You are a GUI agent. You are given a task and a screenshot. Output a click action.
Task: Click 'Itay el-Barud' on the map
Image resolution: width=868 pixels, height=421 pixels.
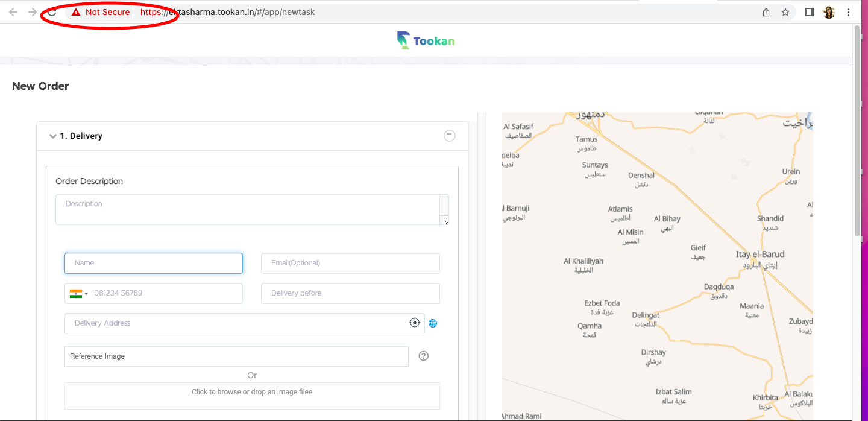[760, 254]
